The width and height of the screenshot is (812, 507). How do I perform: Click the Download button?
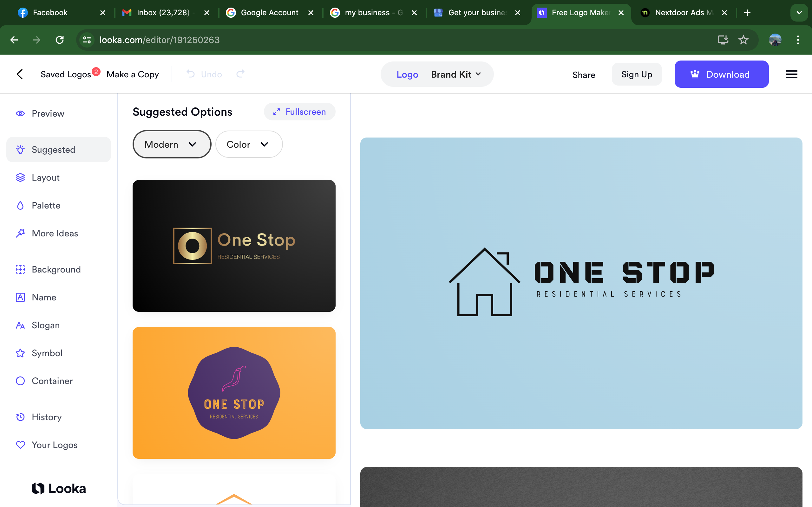(x=721, y=74)
